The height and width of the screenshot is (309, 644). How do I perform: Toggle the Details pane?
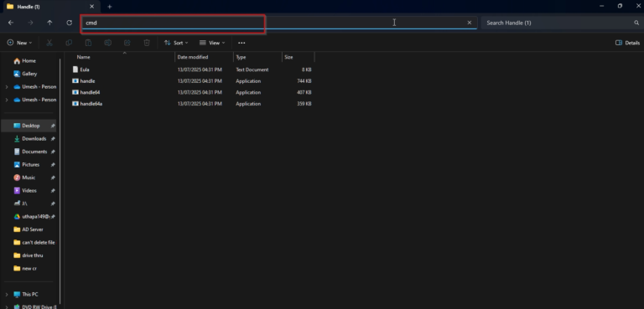pos(627,43)
